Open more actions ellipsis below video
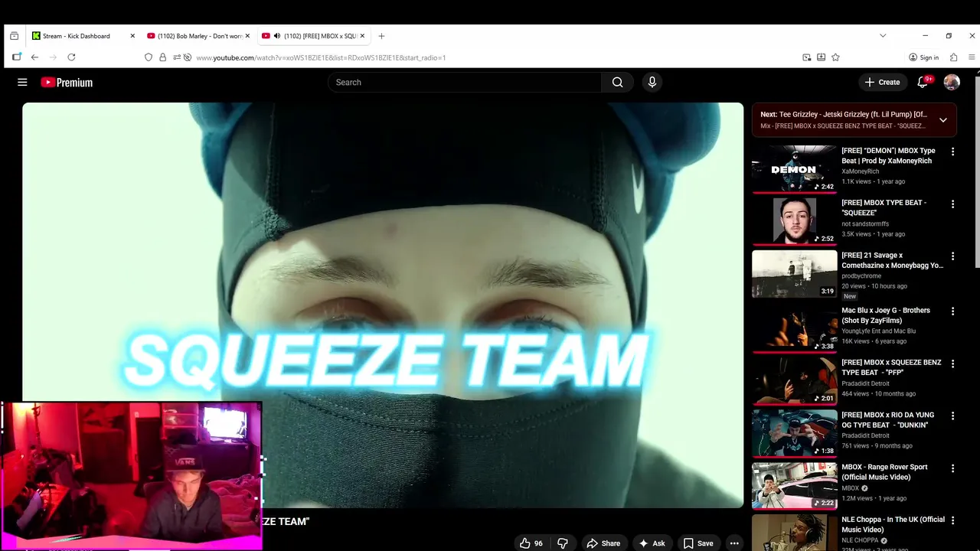The width and height of the screenshot is (980, 551). pos(734,543)
